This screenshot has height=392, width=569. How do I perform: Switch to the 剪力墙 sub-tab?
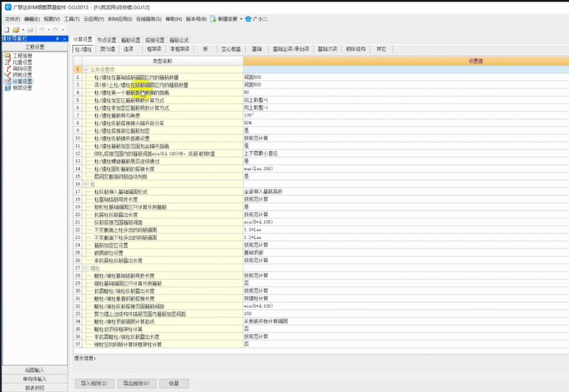(107, 49)
